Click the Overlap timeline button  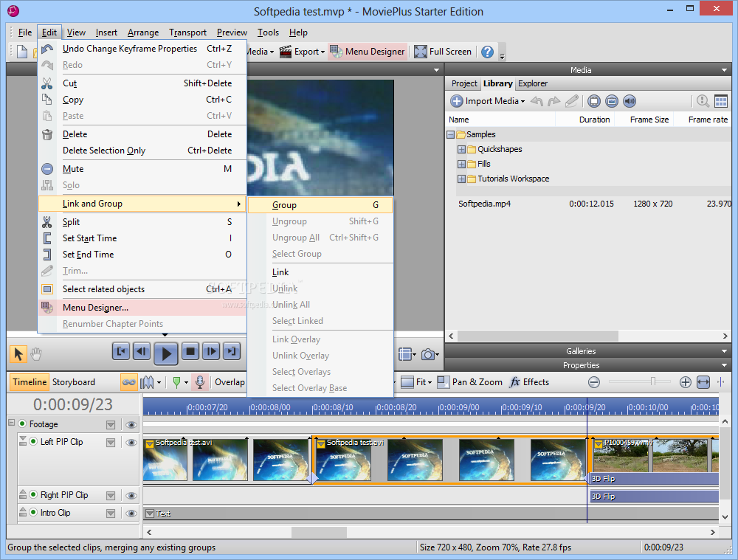230,382
